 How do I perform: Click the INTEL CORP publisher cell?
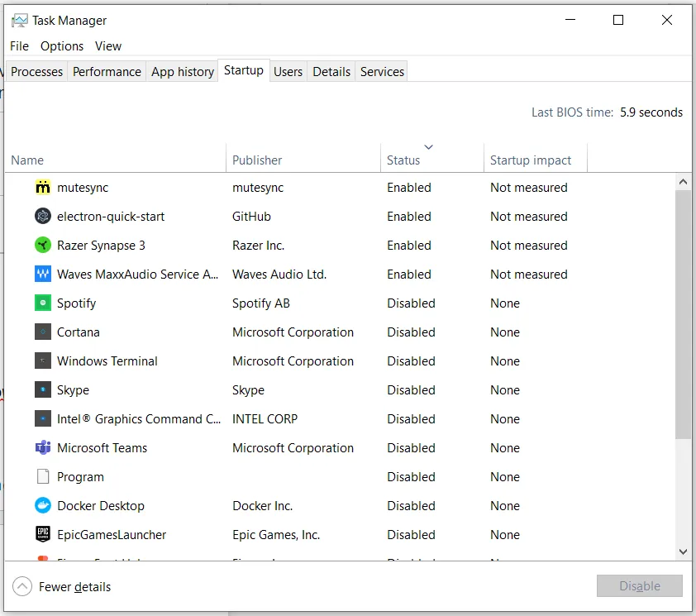pos(265,418)
